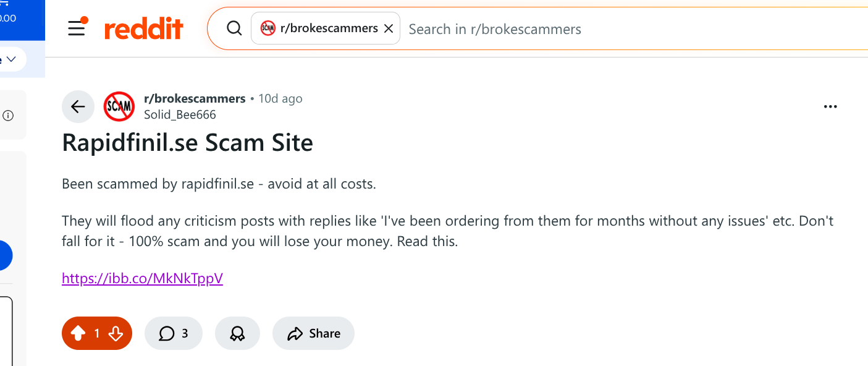Give an award using the ribbon icon

(x=237, y=333)
